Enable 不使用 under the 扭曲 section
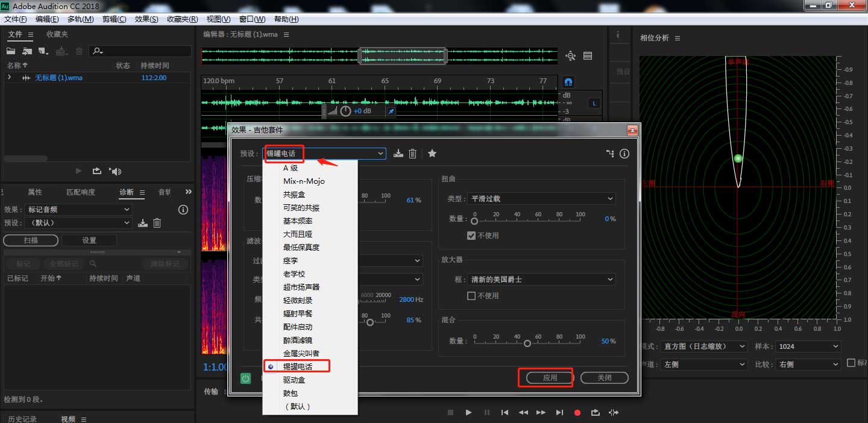 (471, 236)
